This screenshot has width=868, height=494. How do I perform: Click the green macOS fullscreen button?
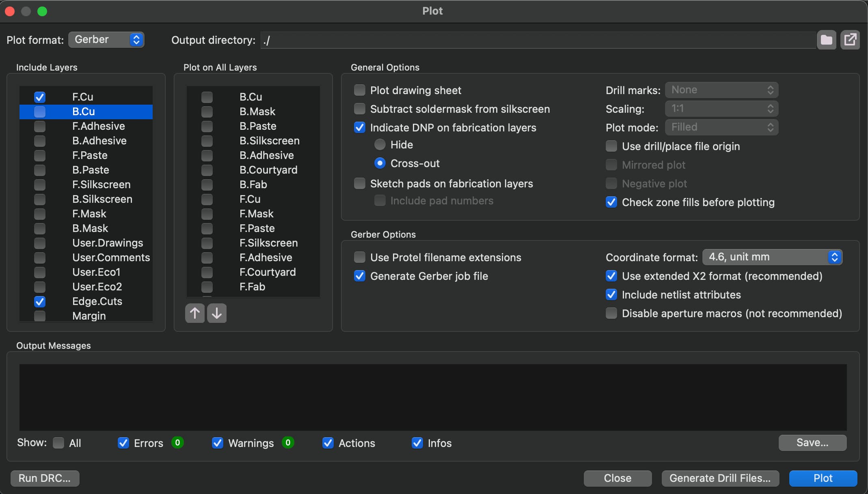(42, 11)
